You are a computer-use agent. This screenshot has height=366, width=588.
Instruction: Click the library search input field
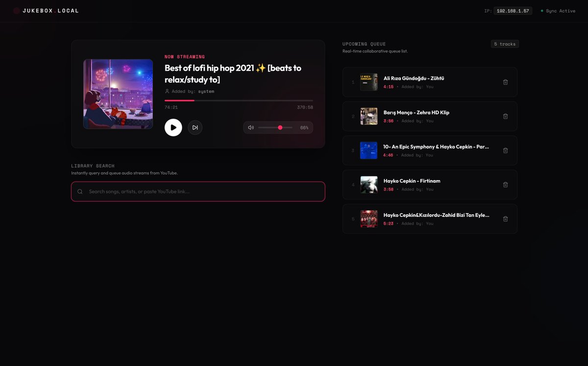tap(198, 191)
